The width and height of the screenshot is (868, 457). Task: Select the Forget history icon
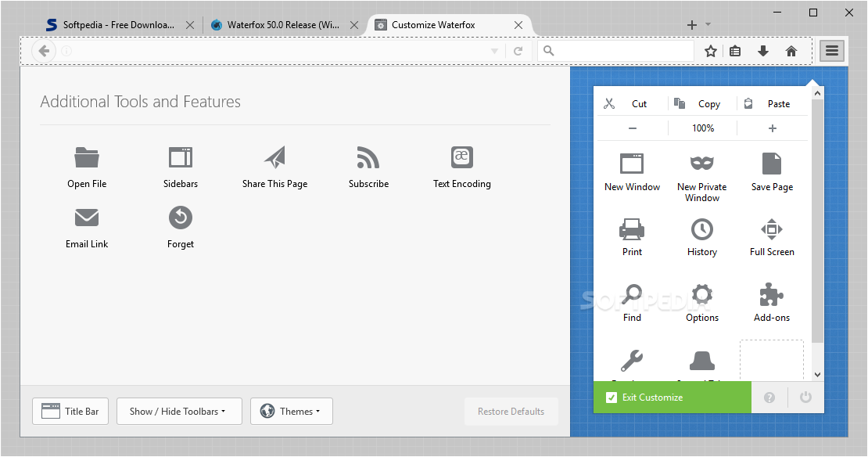pos(181,218)
